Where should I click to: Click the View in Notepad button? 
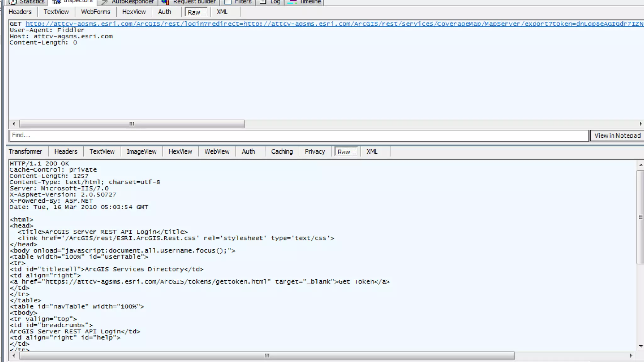617,135
